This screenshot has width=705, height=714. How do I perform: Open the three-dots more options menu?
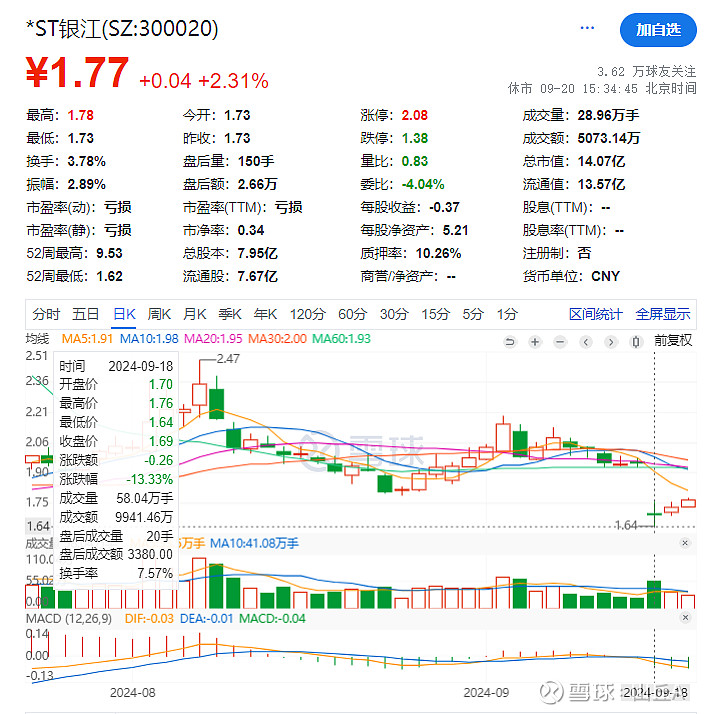[x=587, y=28]
